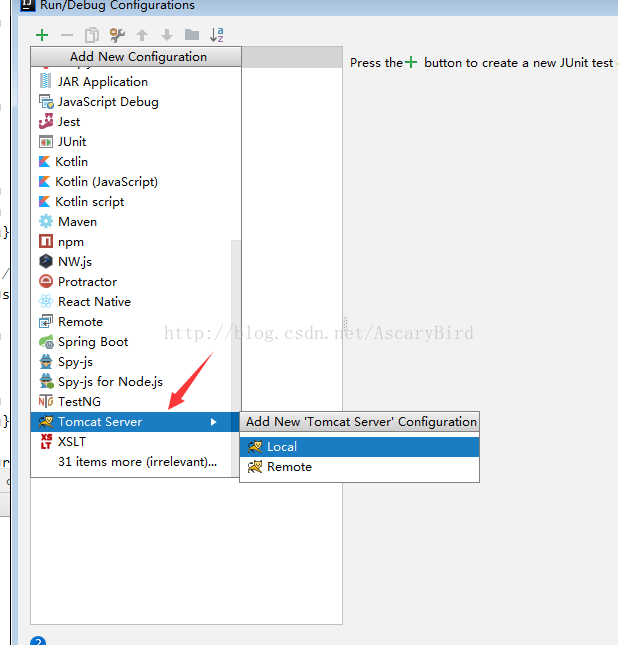Click the Spy-js for Node.js label text

[x=110, y=382]
